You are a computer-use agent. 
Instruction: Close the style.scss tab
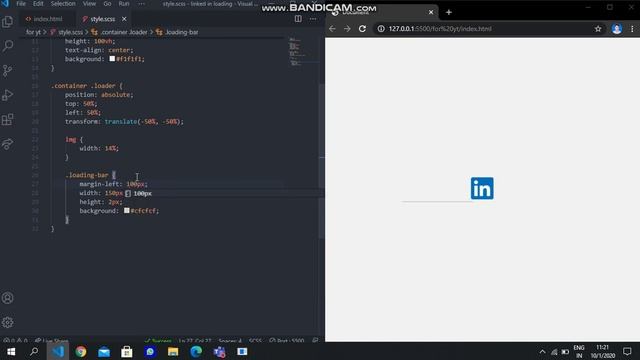point(124,19)
